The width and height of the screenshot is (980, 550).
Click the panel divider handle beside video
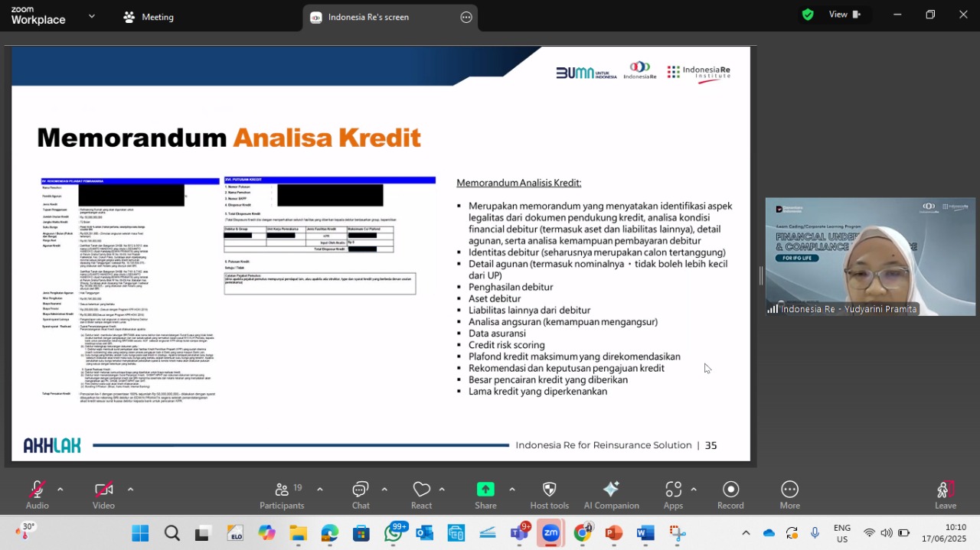point(761,276)
